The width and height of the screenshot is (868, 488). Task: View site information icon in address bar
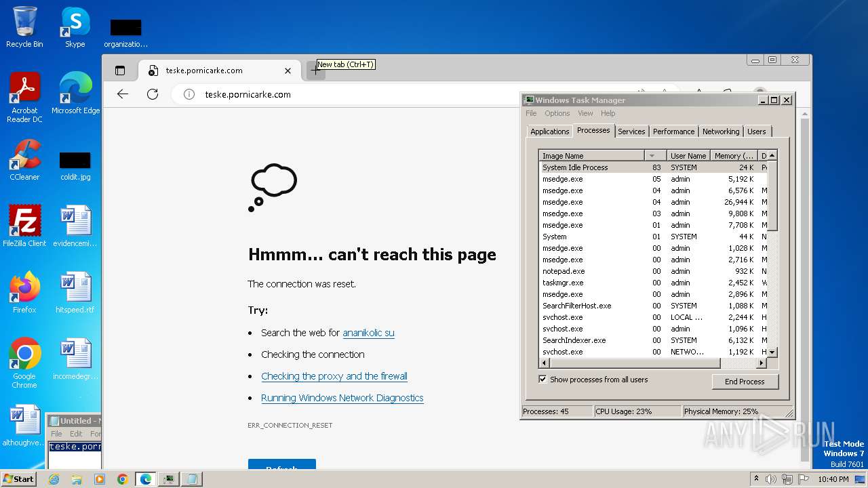(189, 94)
